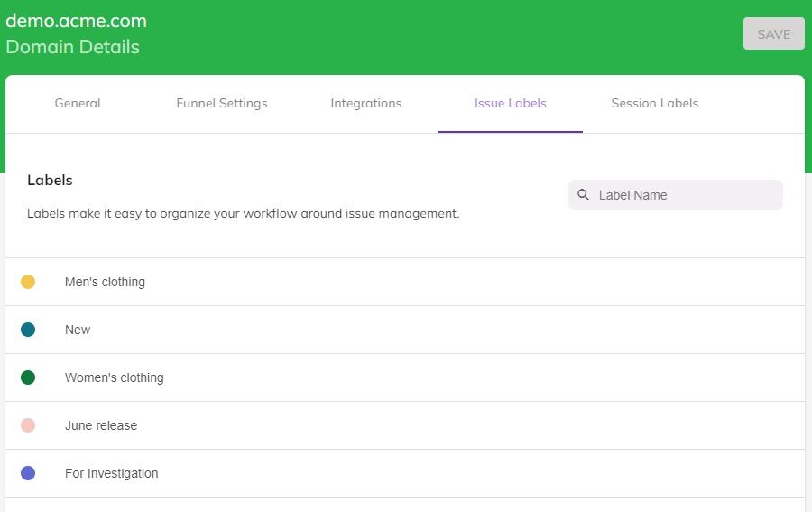Go to the Session Labels tab

click(x=655, y=103)
